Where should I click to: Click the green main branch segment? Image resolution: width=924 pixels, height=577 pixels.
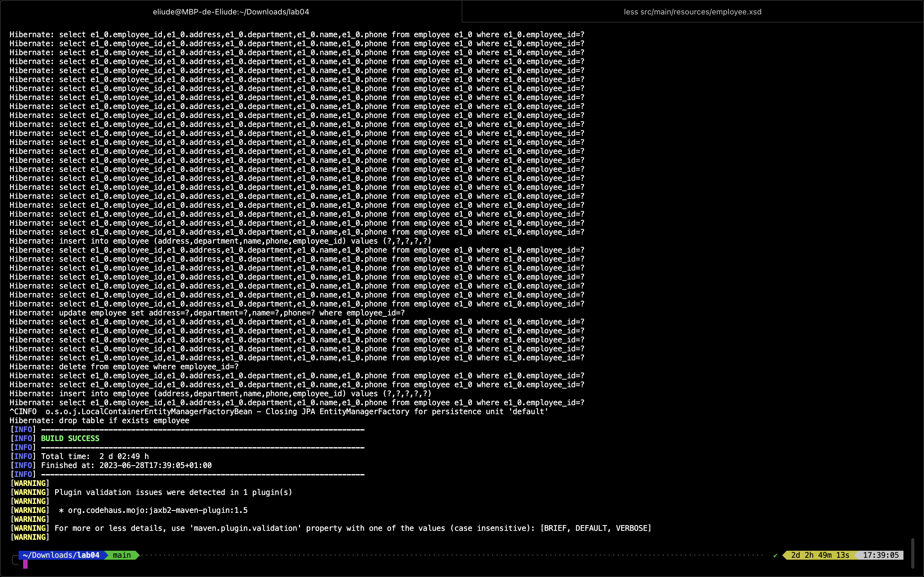[122, 555]
